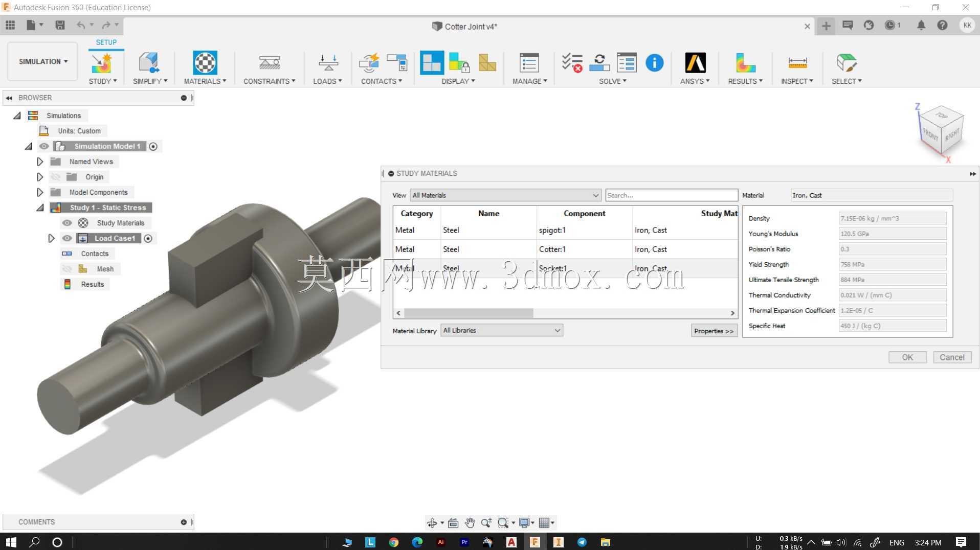Open the Manage settings icon
The height and width of the screenshot is (550, 980).
tap(529, 63)
